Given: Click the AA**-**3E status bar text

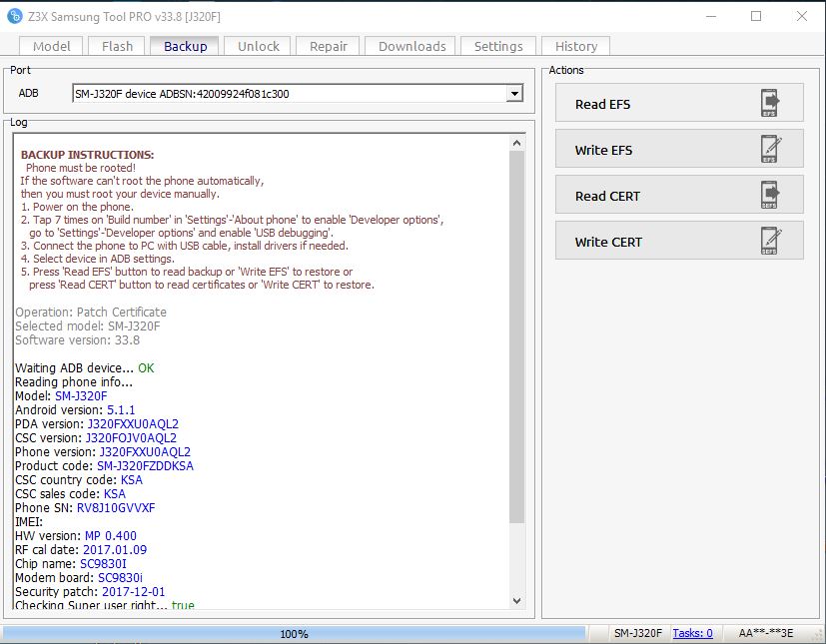Looking at the screenshot, I should (765, 633).
